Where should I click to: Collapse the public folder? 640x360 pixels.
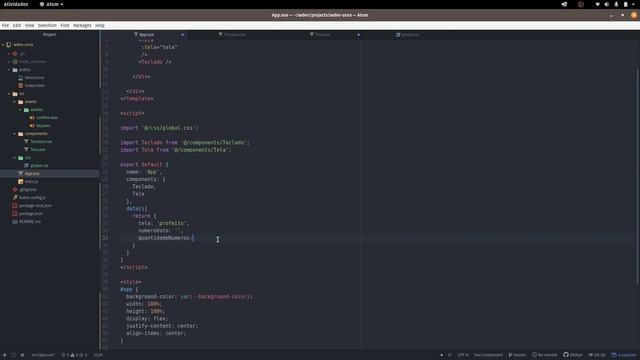(9, 70)
